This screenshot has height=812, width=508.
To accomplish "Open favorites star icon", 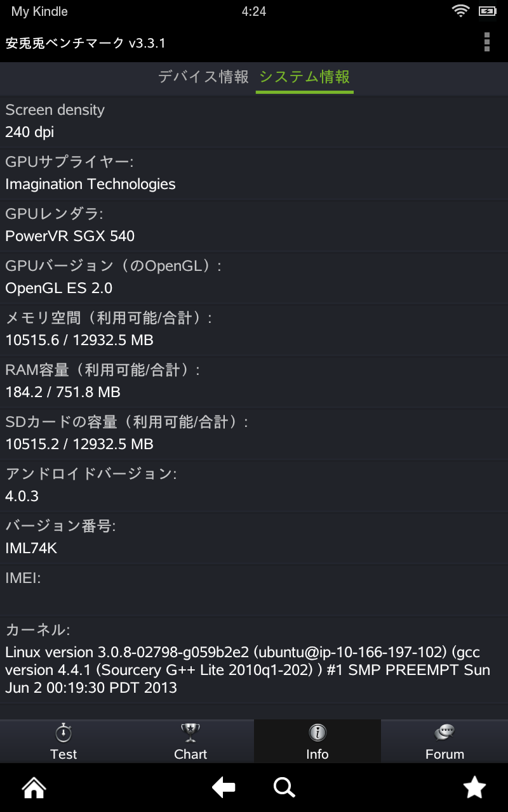I will pyautogui.click(x=474, y=788).
